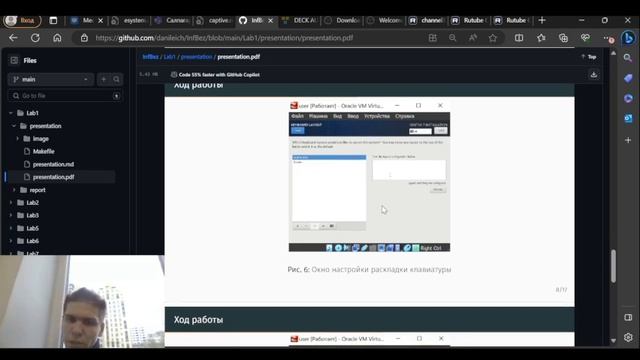Open the apps grid icon in address bar
This screenshot has height=360, width=640.
[x=433, y=38]
